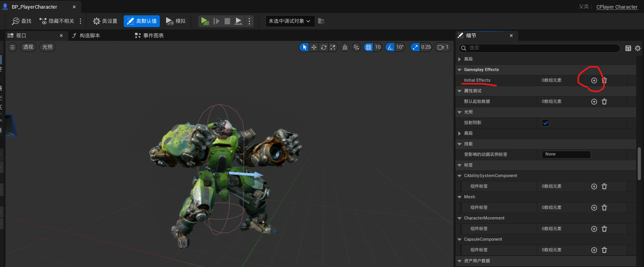Image resolution: width=644 pixels, height=267 pixels.
Task: Open play options three-dot menu
Action: 249,21
